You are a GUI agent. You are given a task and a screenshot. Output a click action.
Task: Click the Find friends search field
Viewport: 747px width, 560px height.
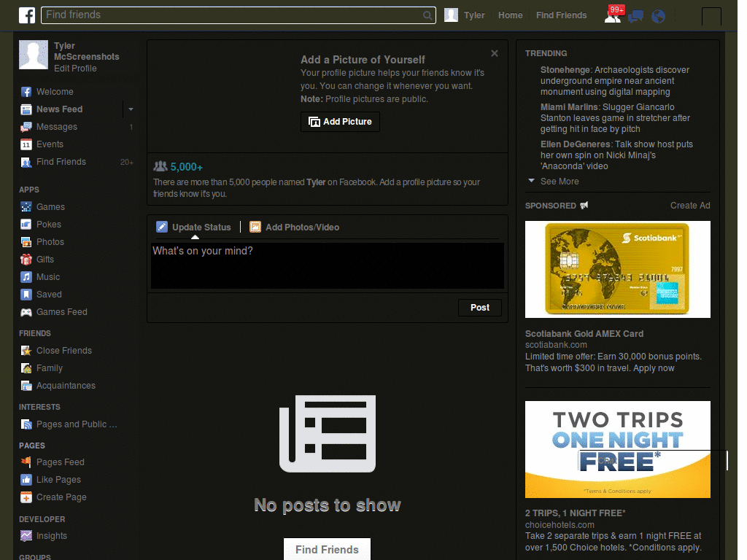(239, 15)
